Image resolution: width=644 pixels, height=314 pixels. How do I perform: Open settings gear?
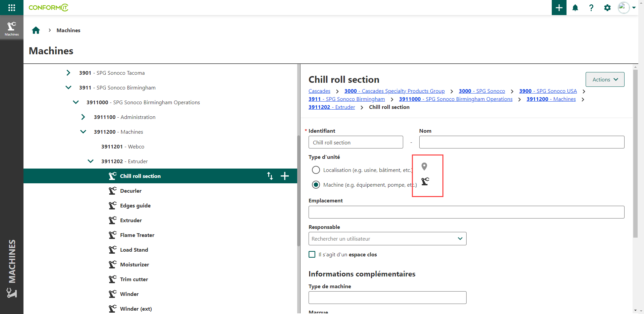coord(607,8)
